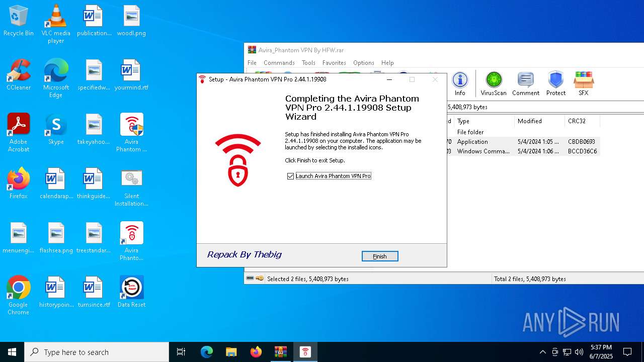Open Recycle Bin desktop icon
644x362 pixels.
tap(19, 21)
